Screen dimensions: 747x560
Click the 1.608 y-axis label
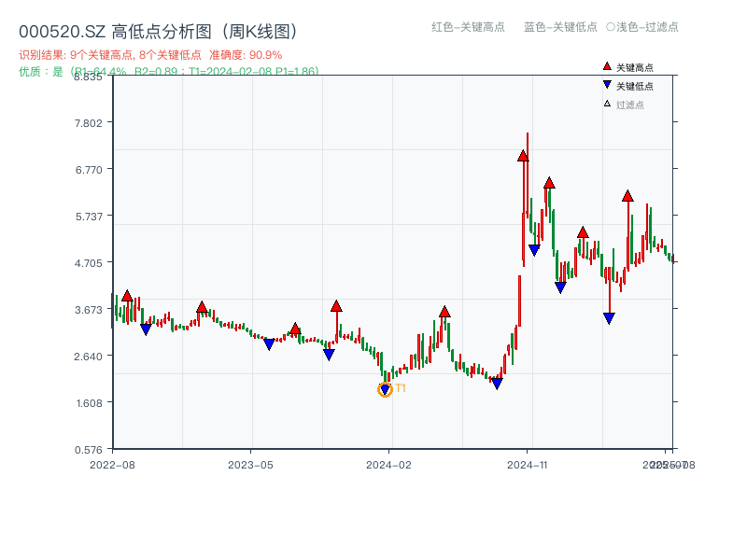point(89,403)
